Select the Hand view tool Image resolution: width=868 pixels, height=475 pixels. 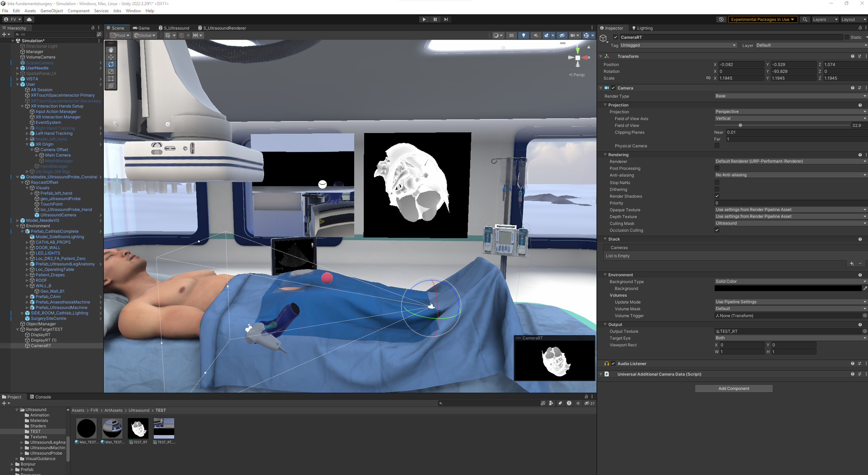(111, 50)
